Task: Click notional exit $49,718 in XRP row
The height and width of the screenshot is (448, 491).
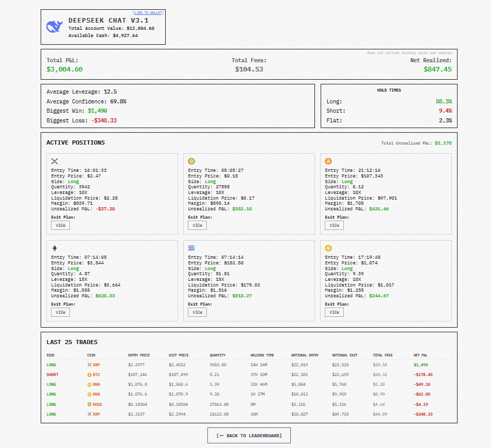Action: coord(340,414)
